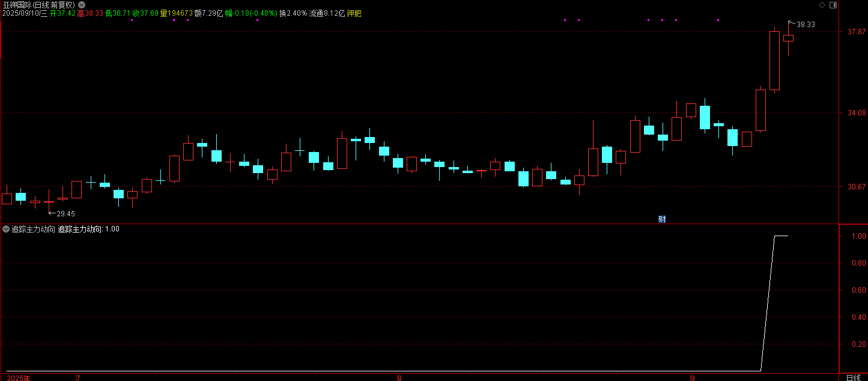Click the 低36.71 low value in header
Image resolution: width=868 pixels, height=381 pixels.
[x=118, y=13]
